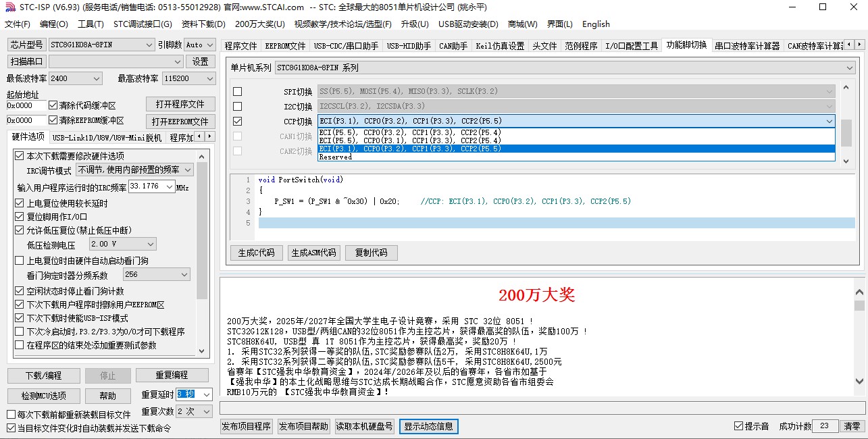Open watchdog prescaler dropdown 256
Viewport: 868px width, 439px height.
point(157,274)
